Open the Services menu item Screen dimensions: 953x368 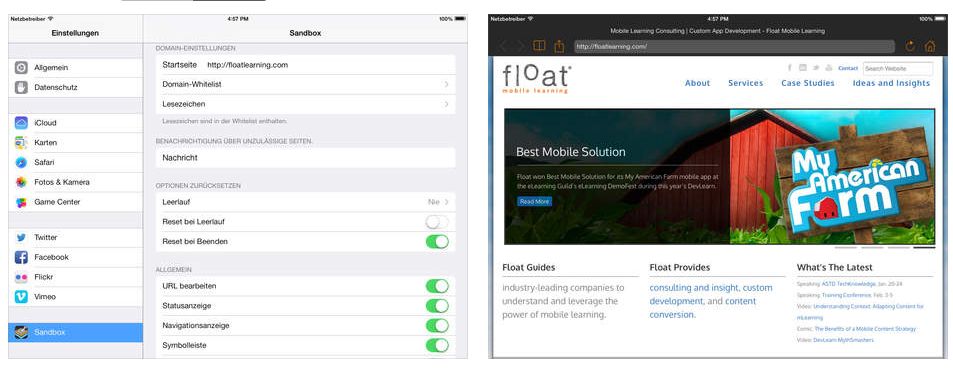tap(745, 83)
